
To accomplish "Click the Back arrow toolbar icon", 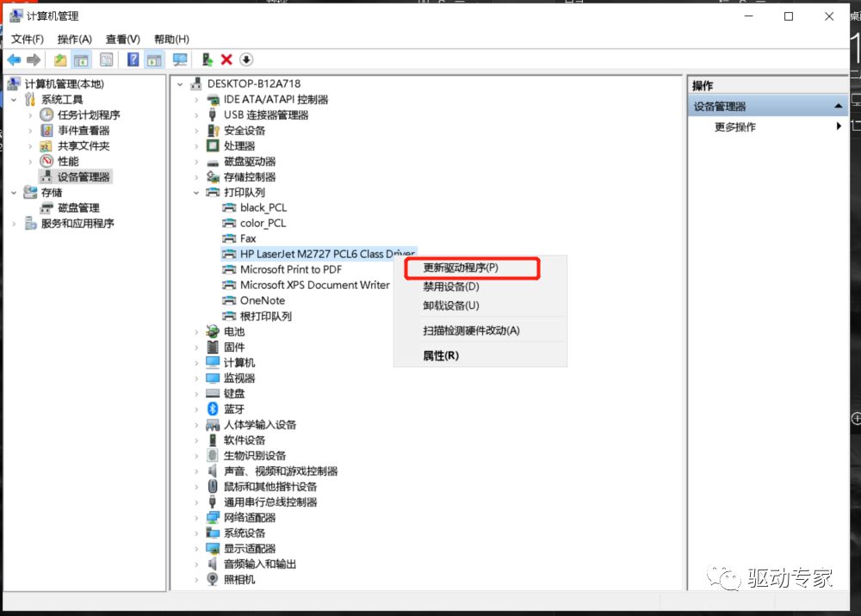I will click(14, 59).
